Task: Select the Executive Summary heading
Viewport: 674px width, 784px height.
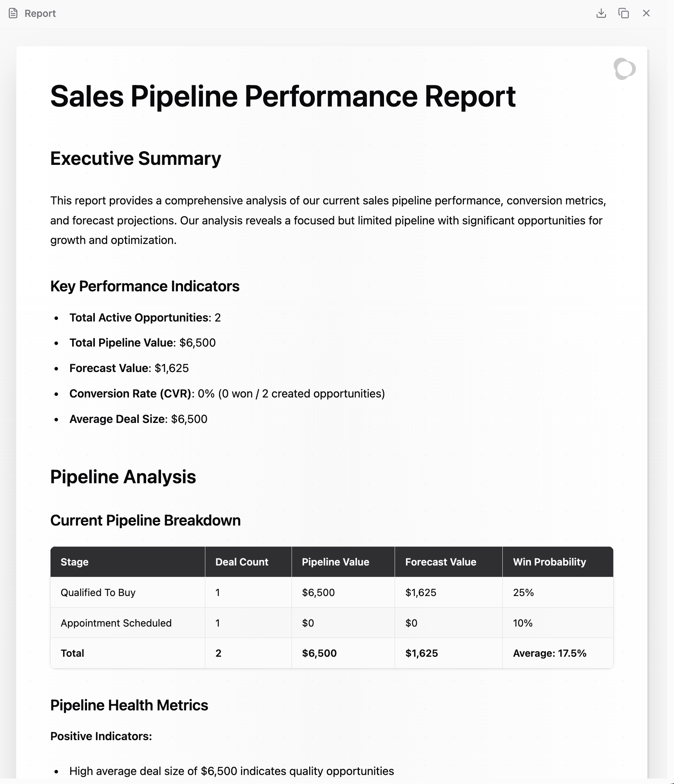Action: [x=136, y=159]
